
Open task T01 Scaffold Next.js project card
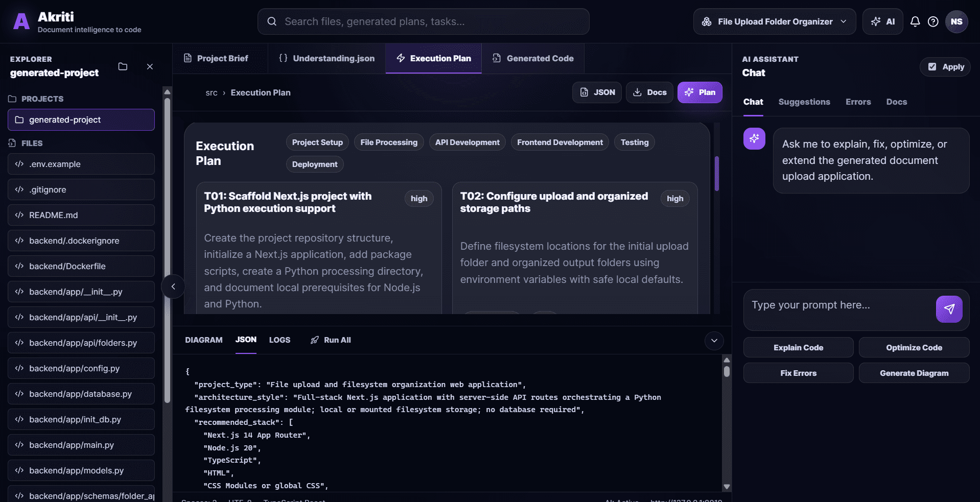tap(319, 248)
